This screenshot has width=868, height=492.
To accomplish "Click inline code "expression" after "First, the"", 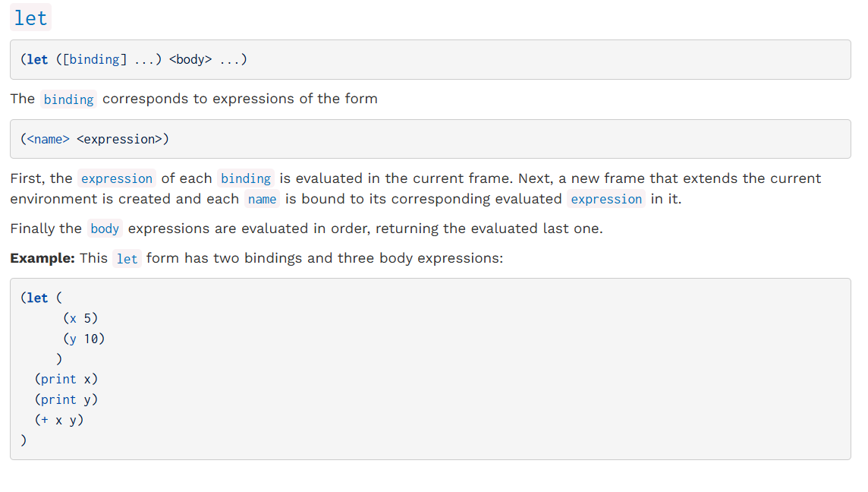I will pos(117,179).
